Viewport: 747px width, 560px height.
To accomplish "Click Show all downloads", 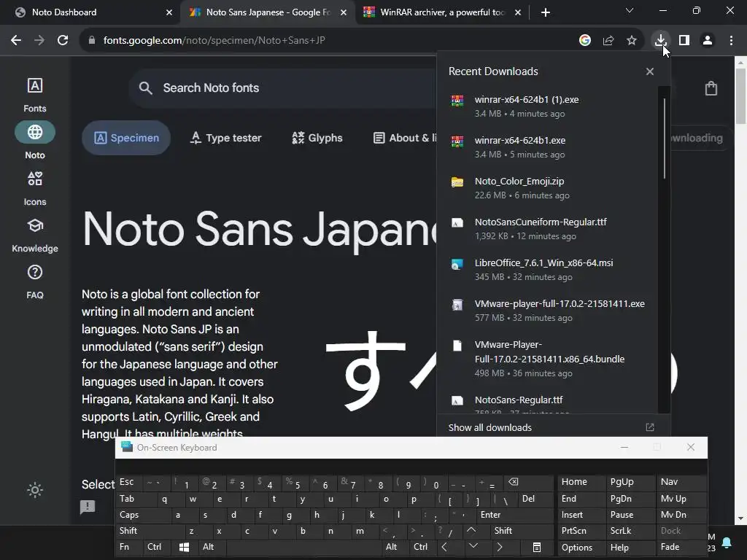I will [489, 427].
